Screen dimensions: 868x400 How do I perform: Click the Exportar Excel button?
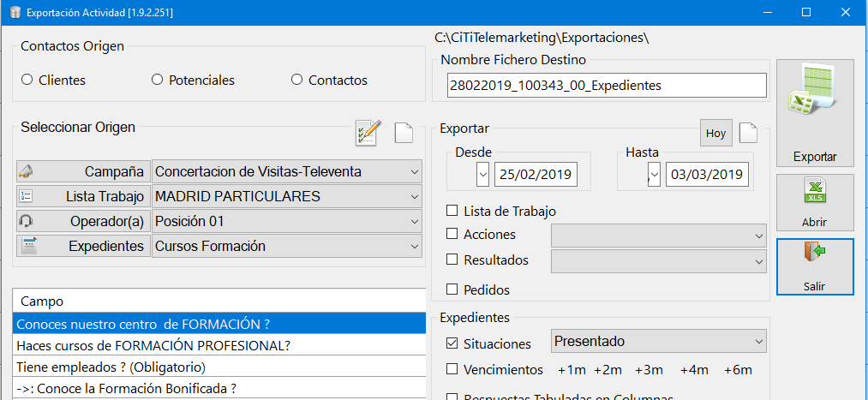[815, 113]
